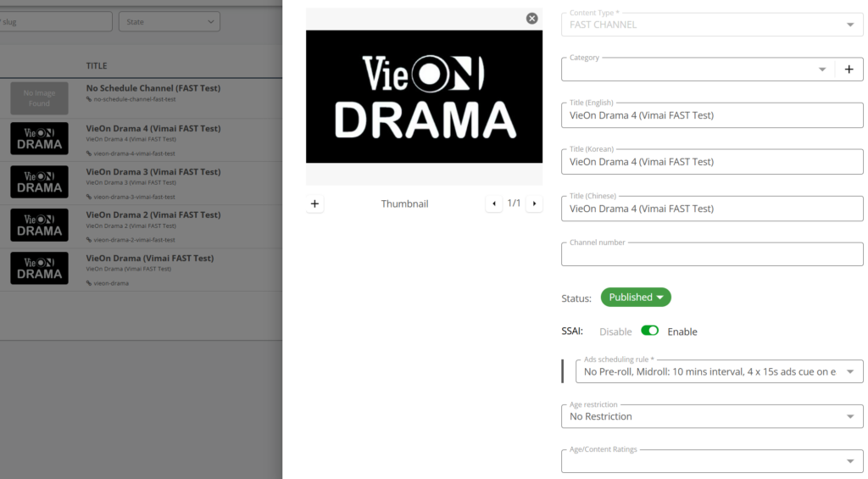Open the Age restriction dropdown

(x=849, y=416)
